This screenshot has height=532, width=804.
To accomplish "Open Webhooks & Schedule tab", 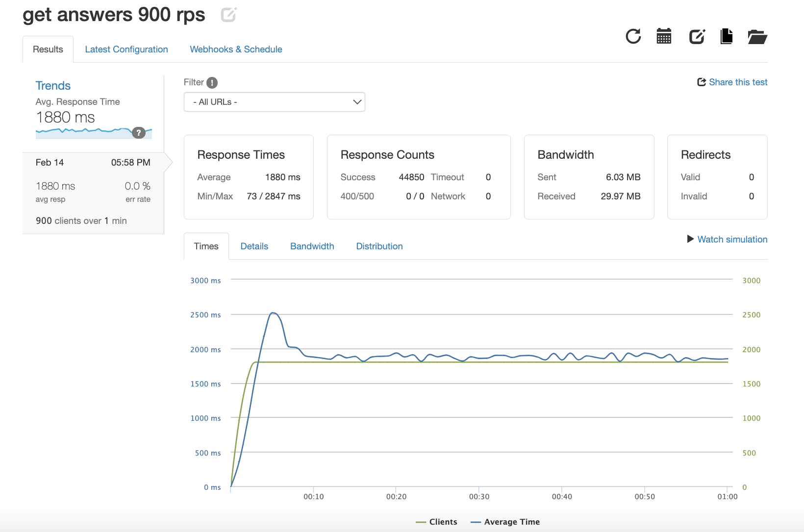I will click(x=236, y=49).
